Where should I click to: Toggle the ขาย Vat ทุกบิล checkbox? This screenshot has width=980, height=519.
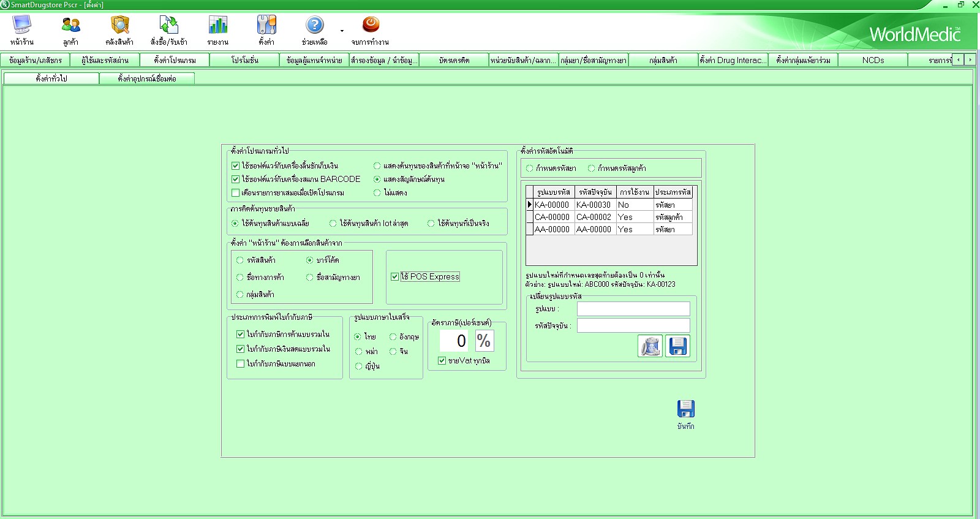442,361
